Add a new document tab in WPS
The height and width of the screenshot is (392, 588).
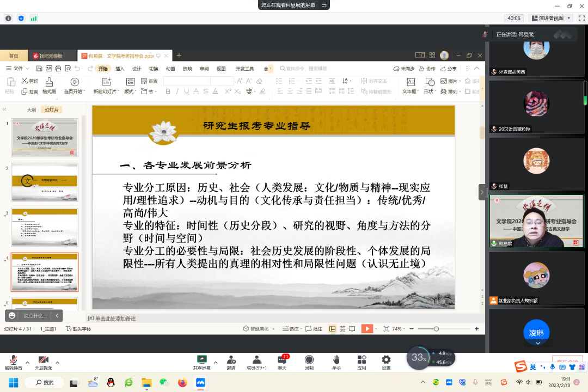tap(179, 56)
